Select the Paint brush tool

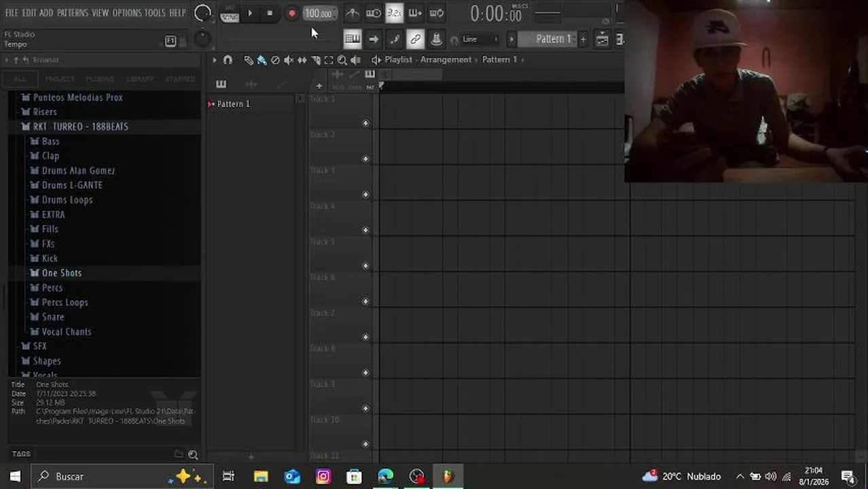[x=261, y=60]
